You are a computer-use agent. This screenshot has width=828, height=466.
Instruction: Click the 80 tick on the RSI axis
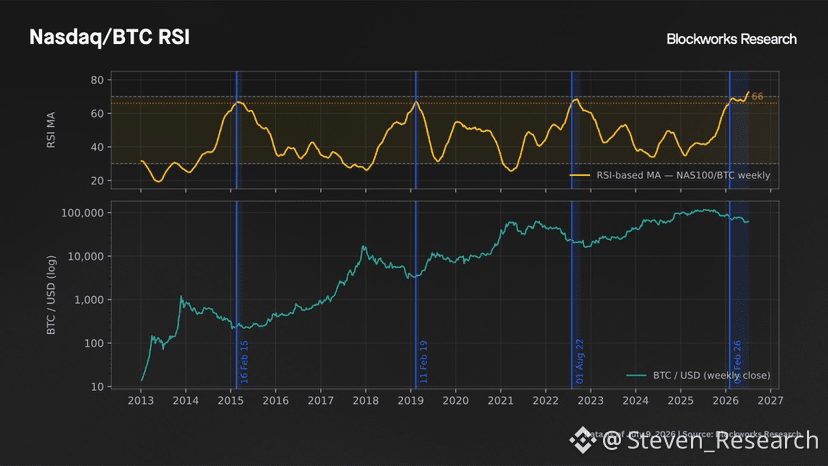click(x=98, y=80)
